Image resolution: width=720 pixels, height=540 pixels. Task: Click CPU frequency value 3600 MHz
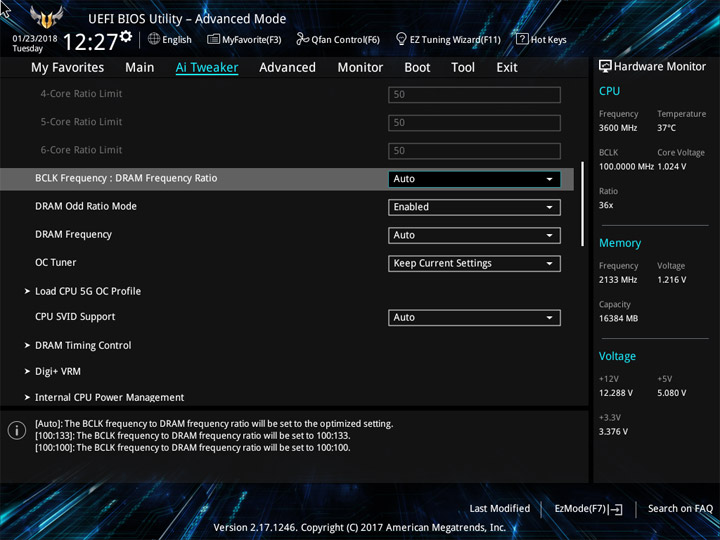(618, 128)
